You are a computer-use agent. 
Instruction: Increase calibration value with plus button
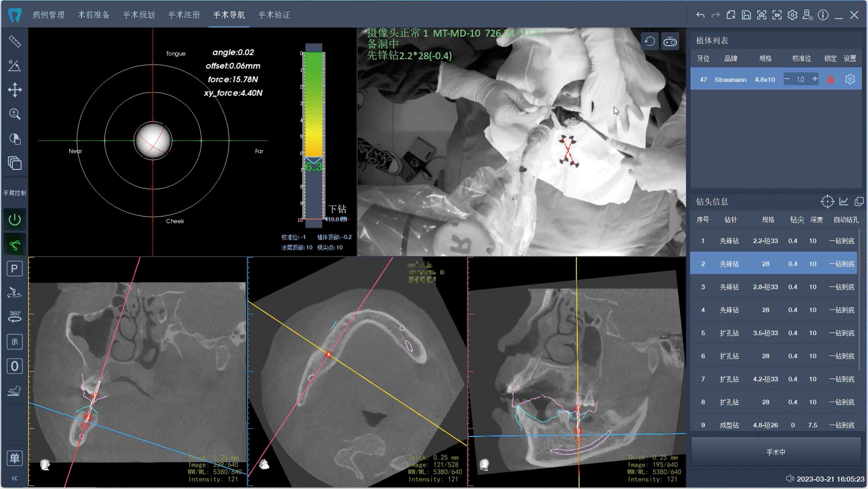(814, 79)
